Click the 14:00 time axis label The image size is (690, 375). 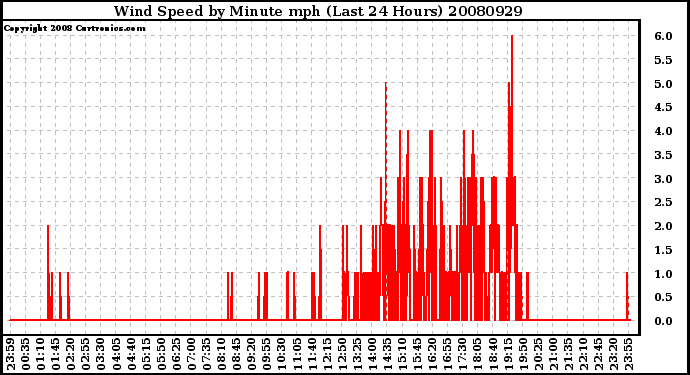(x=372, y=354)
